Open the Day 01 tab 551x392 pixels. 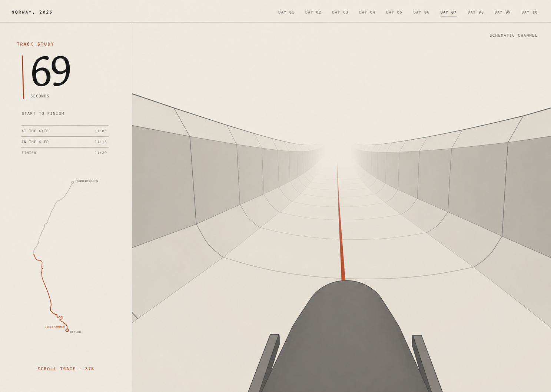[x=286, y=12]
